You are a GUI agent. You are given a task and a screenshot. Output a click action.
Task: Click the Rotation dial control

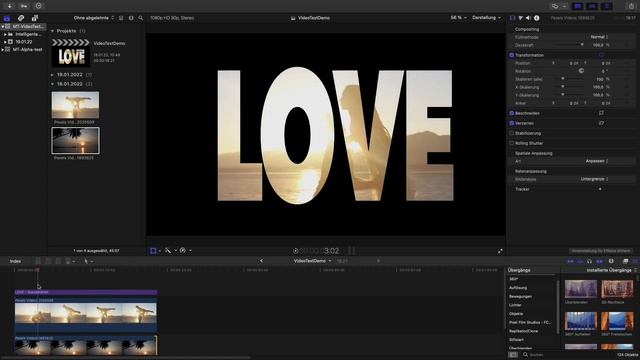pos(581,71)
